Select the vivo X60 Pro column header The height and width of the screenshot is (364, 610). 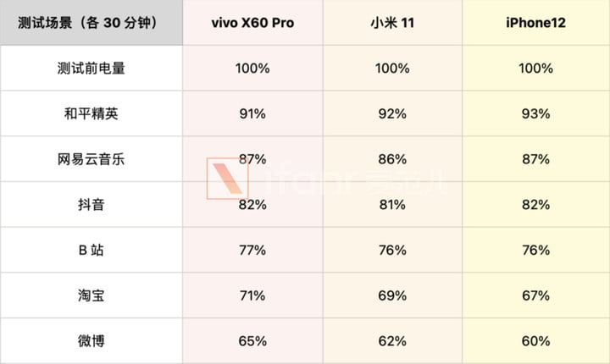point(252,23)
